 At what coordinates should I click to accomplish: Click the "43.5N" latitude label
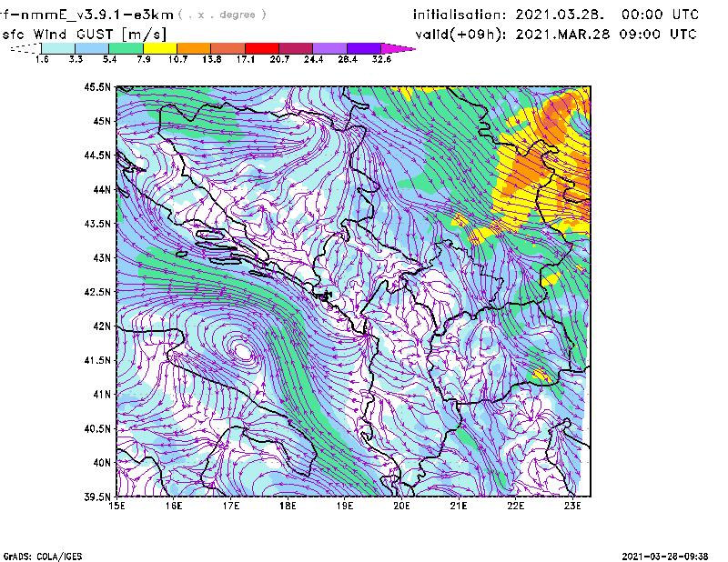97,224
